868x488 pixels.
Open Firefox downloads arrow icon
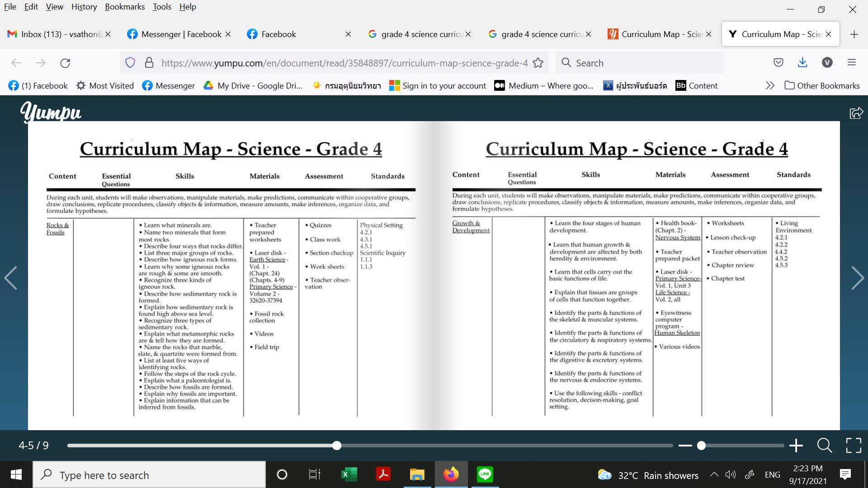pos(802,63)
